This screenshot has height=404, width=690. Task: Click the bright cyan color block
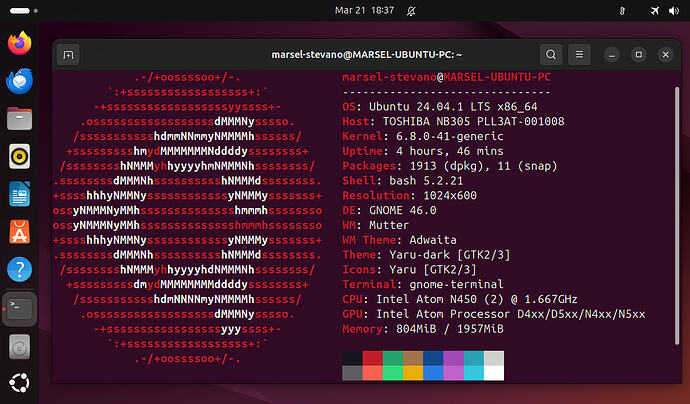(x=473, y=373)
